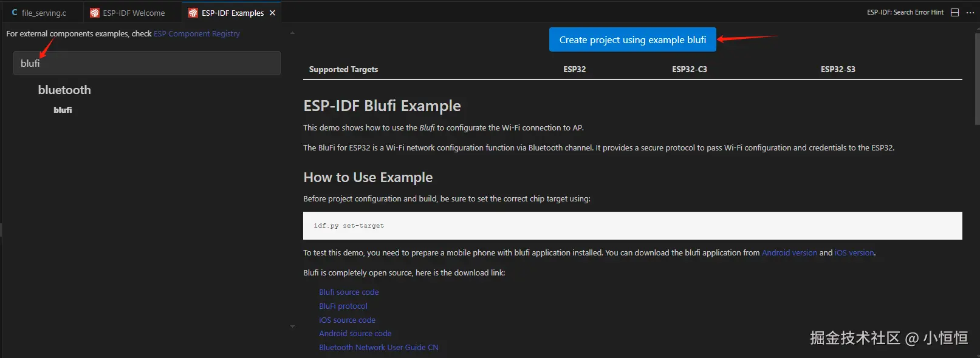Open Bluetooth Network User Guide CN link

(379, 347)
